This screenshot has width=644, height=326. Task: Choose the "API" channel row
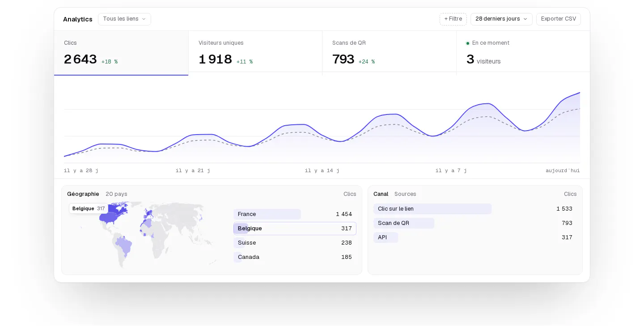[475, 237]
